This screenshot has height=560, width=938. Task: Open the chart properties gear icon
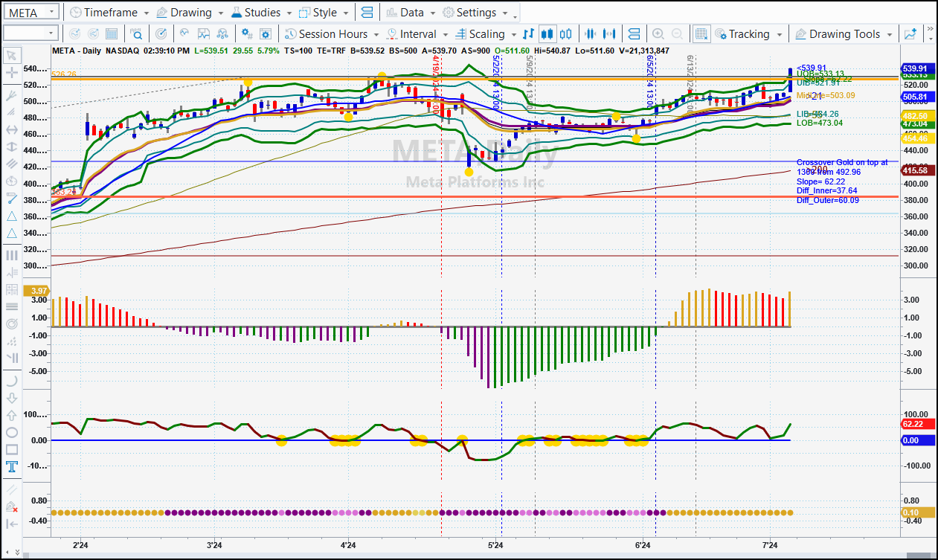pyautogui.click(x=266, y=33)
